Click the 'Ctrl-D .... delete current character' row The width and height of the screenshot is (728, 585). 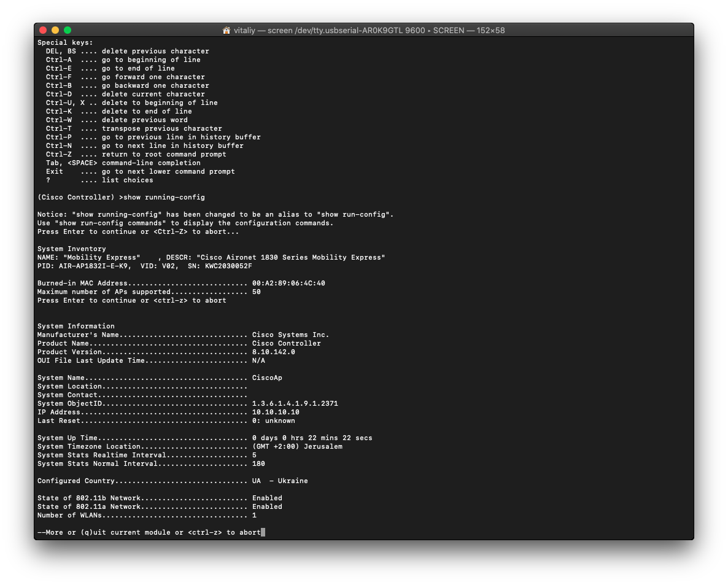[125, 95]
